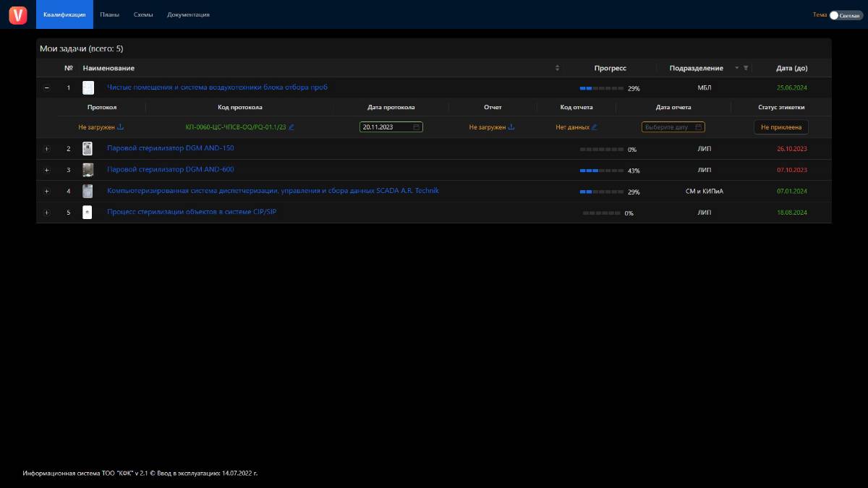Open the Планы tab
Image resolution: width=868 pixels, height=488 pixels.
click(110, 14)
